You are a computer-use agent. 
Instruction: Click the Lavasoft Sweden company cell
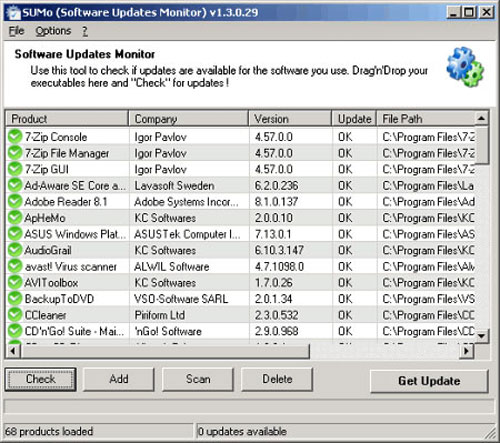click(x=189, y=185)
